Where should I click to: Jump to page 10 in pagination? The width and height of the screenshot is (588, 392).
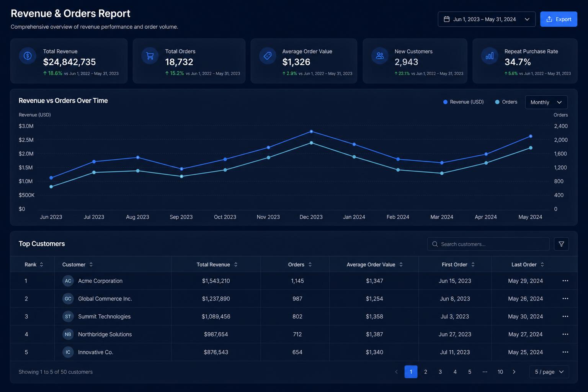pos(500,372)
